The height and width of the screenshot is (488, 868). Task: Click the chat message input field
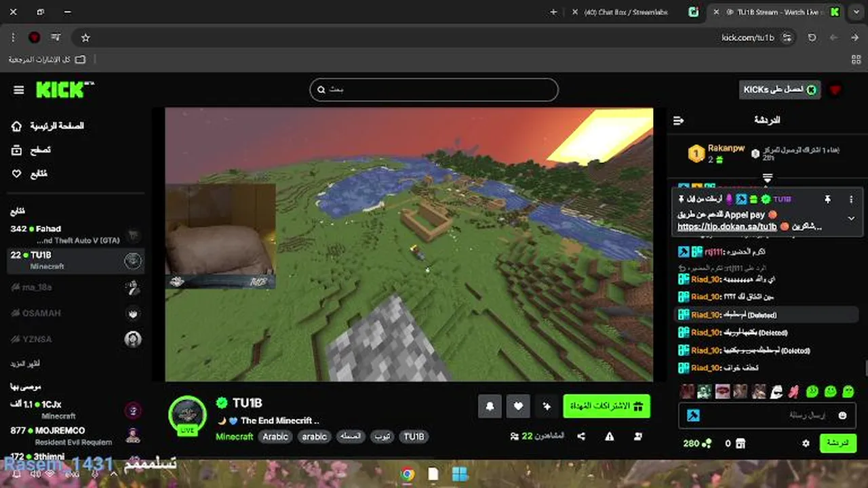click(767, 415)
